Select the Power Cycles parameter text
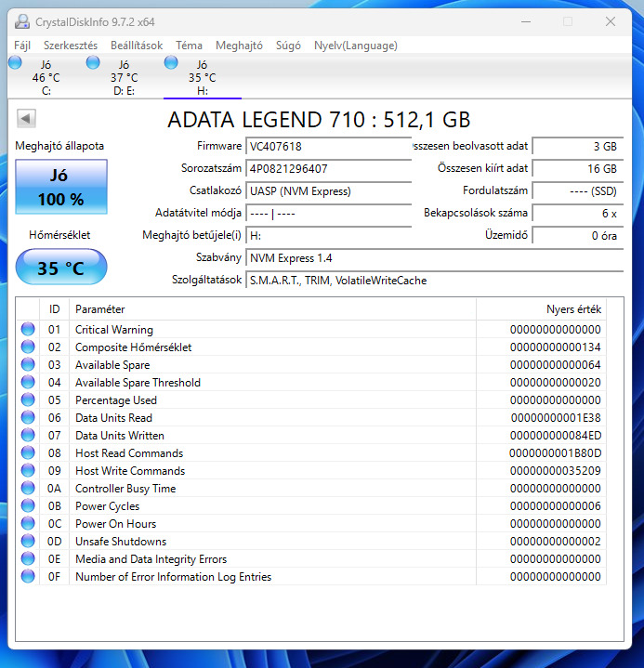This screenshot has height=668, width=644. (x=108, y=506)
